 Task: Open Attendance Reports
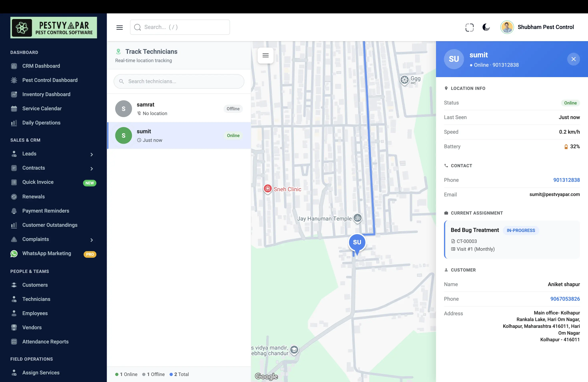(x=45, y=341)
